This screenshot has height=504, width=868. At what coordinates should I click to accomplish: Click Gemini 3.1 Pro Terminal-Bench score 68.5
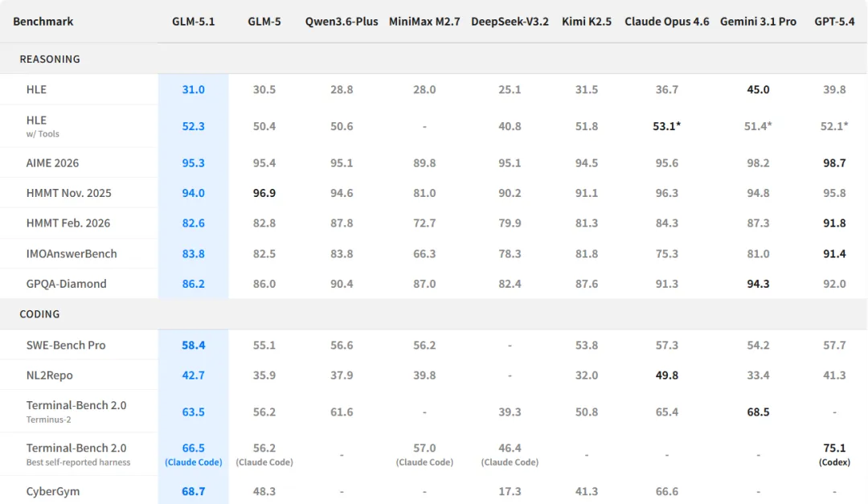[758, 412]
